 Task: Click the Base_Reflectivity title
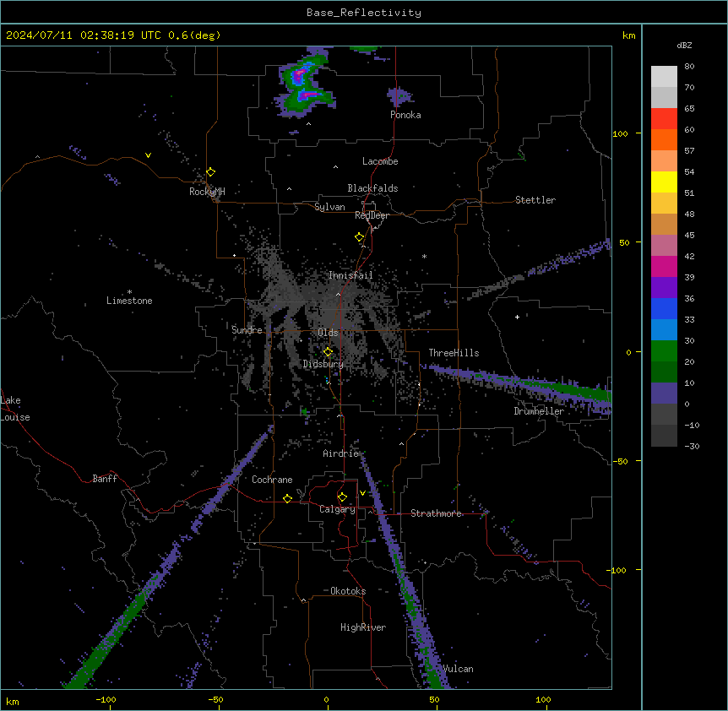tap(364, 13)
